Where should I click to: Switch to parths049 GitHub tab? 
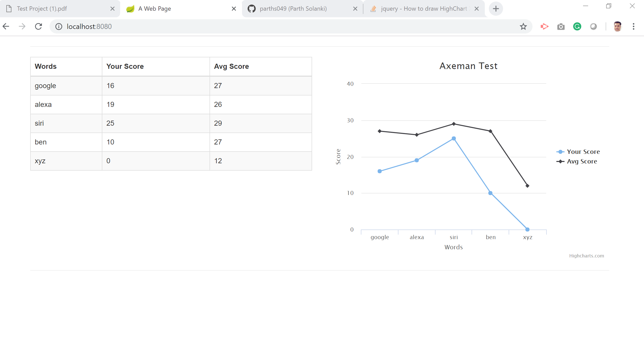point(293,9)
